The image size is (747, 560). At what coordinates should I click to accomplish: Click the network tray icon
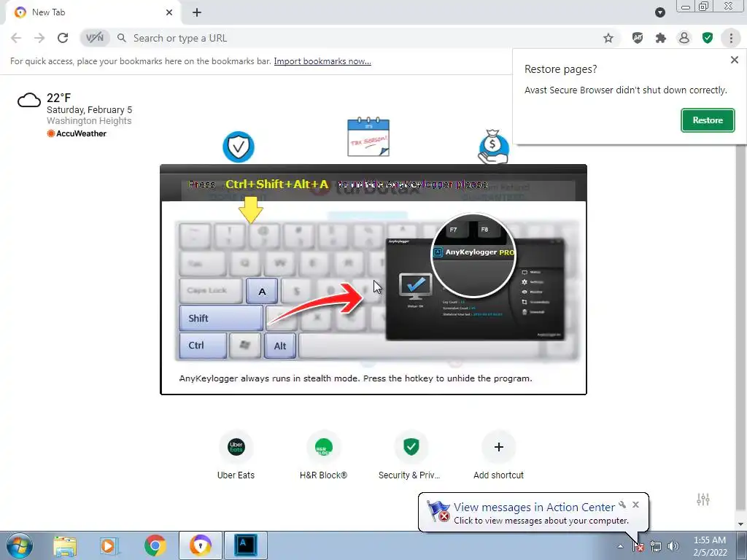point(656,547)
